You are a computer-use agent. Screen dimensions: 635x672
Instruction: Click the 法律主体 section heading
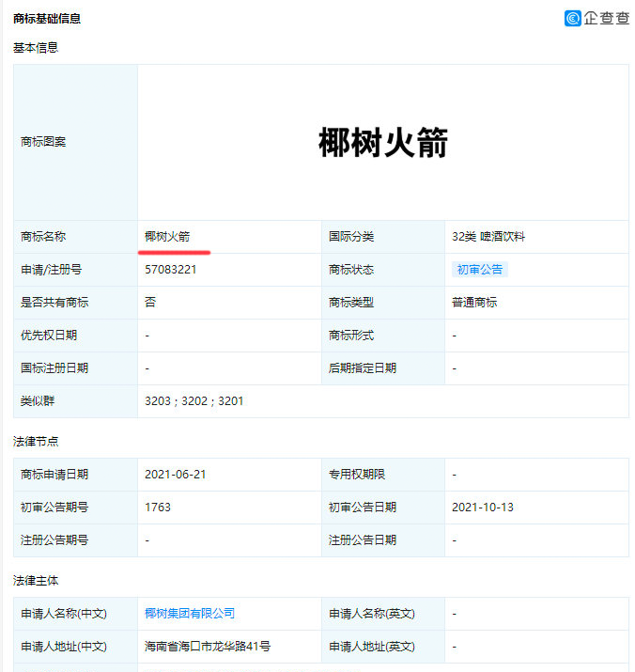point(36,581)
